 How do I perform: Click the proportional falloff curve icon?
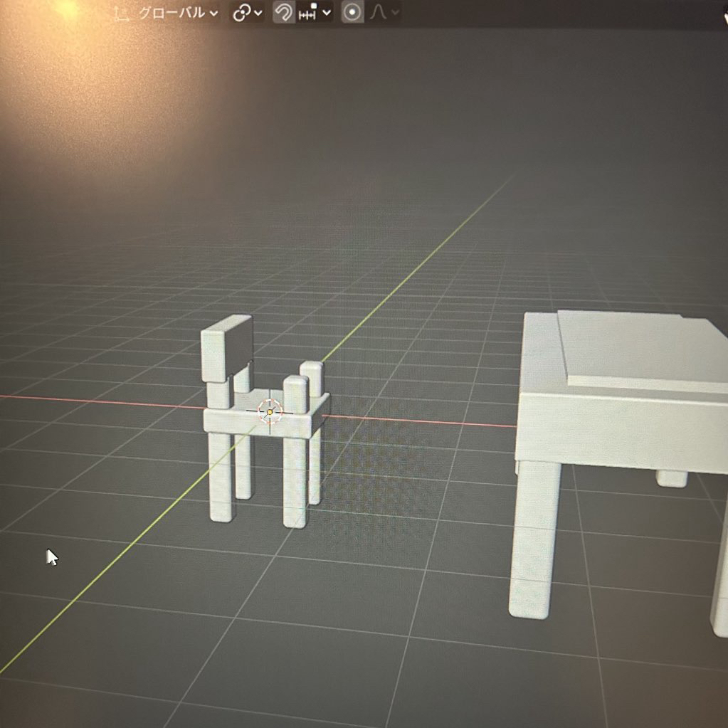point(378,13)
